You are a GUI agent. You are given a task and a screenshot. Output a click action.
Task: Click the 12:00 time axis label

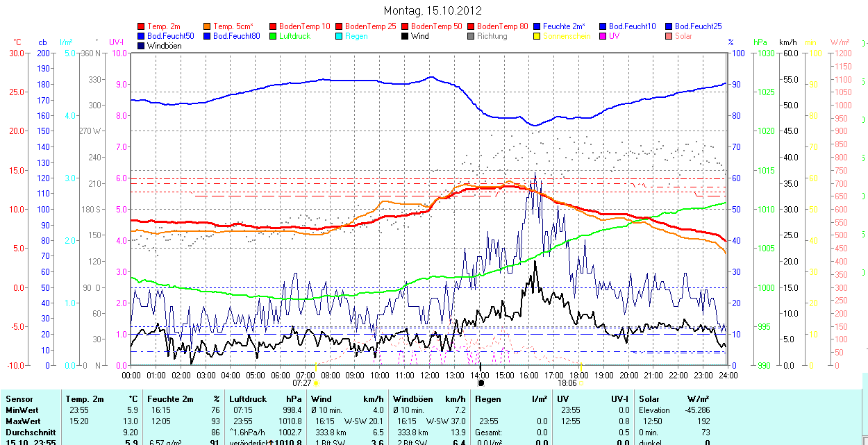[x=430, y=375]
